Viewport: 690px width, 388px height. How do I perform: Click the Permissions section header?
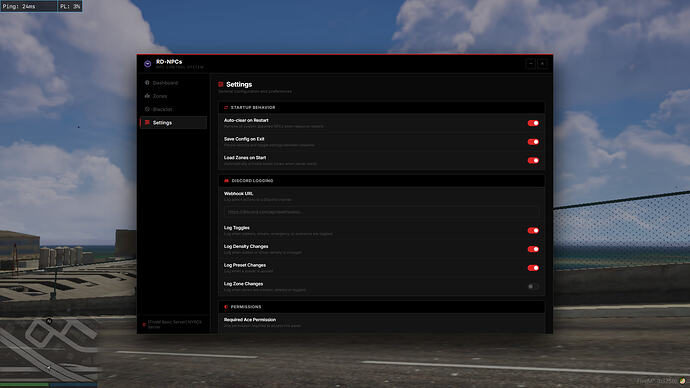coord(382,307)
